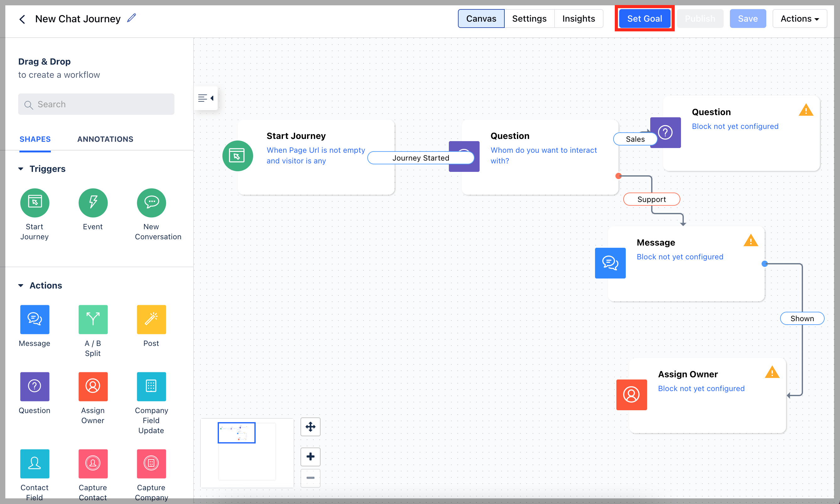
Task: Zoom out on the canvas
Action: (x=310, y=478)
